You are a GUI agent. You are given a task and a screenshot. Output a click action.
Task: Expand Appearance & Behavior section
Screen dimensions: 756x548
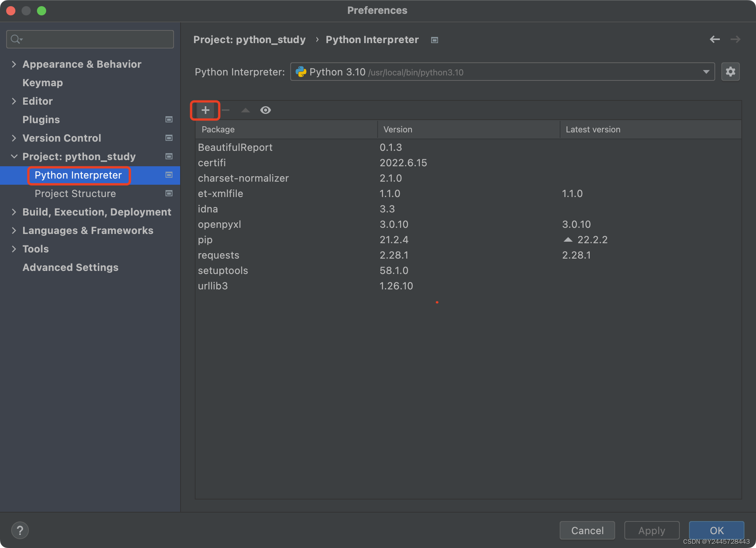(x=14, y=64)
